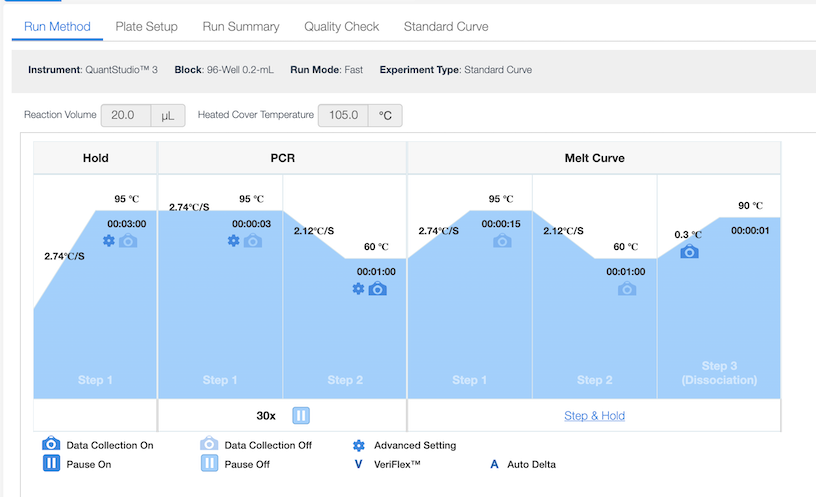Click camera icon in Melt Curve Step 2
The height and width of the screenshot is (497, 816).
click(626, 289)
